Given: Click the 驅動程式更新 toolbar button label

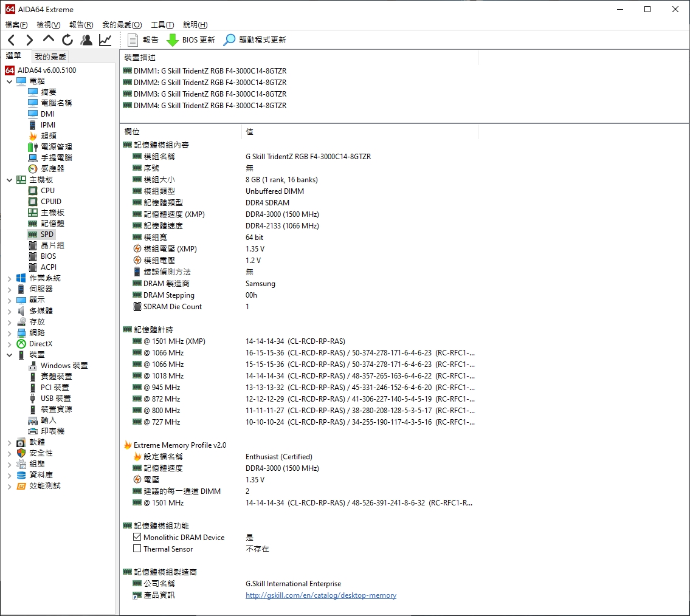Looking at the screenshot, I should pyautogui.click(x=263, y=40).
